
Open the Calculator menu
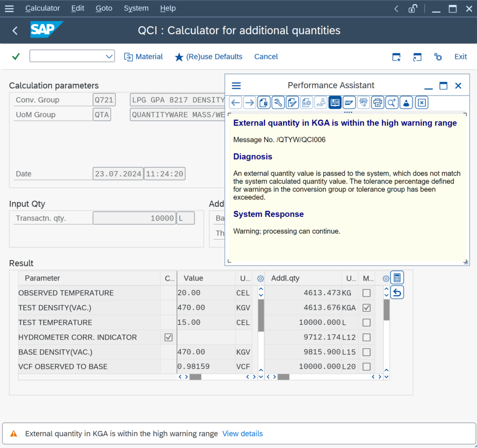(x=42, y=8)
